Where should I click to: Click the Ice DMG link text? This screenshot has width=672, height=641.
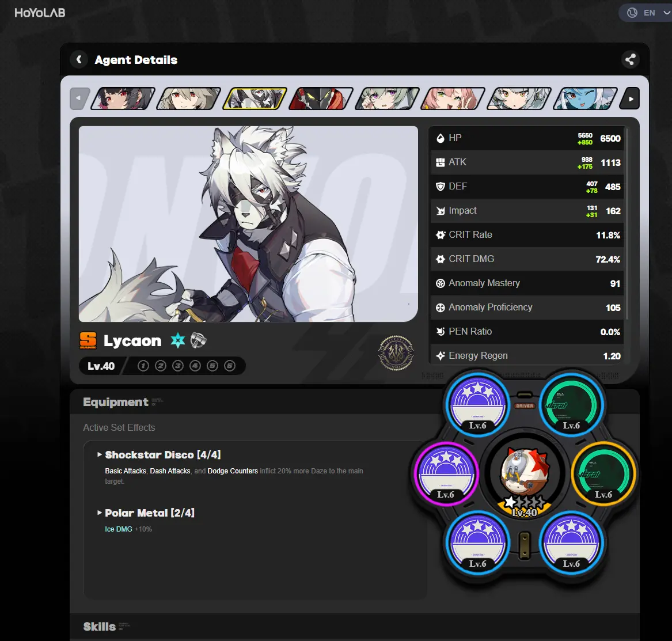point(119,529)
